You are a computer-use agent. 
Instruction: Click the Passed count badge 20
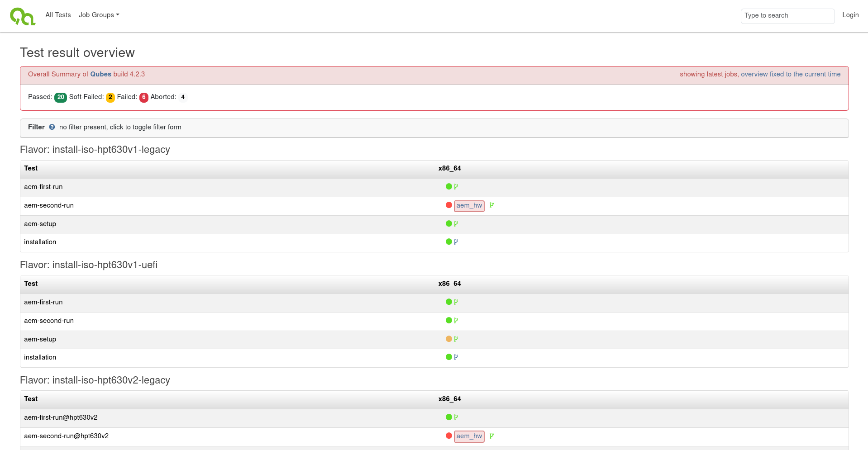[61, 97]
